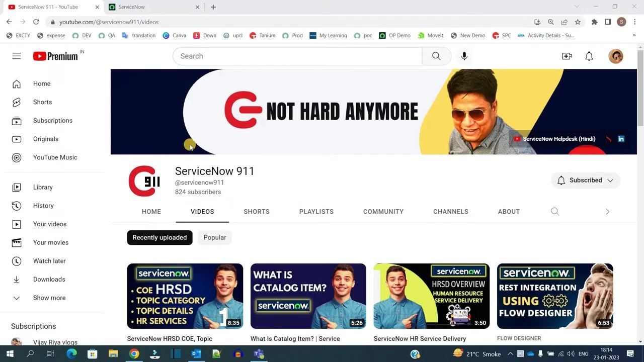Open YouTube notifications bell

pos(589,56)
